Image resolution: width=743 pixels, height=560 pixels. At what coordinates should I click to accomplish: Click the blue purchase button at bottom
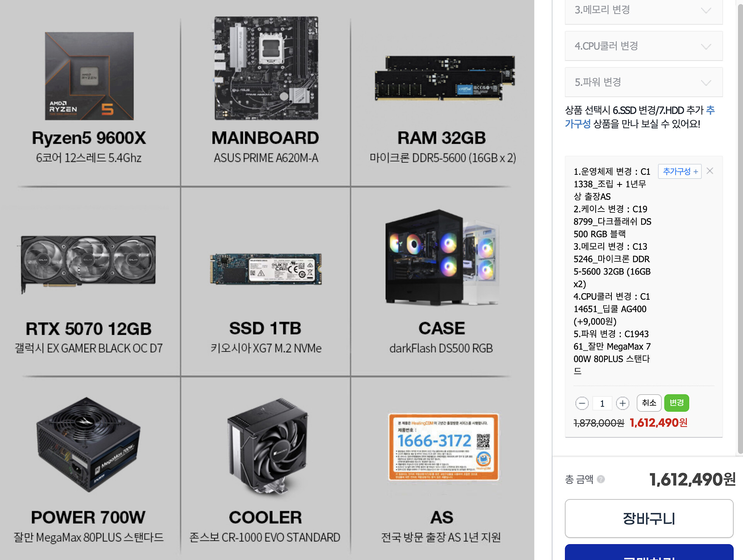click(649, 552)
